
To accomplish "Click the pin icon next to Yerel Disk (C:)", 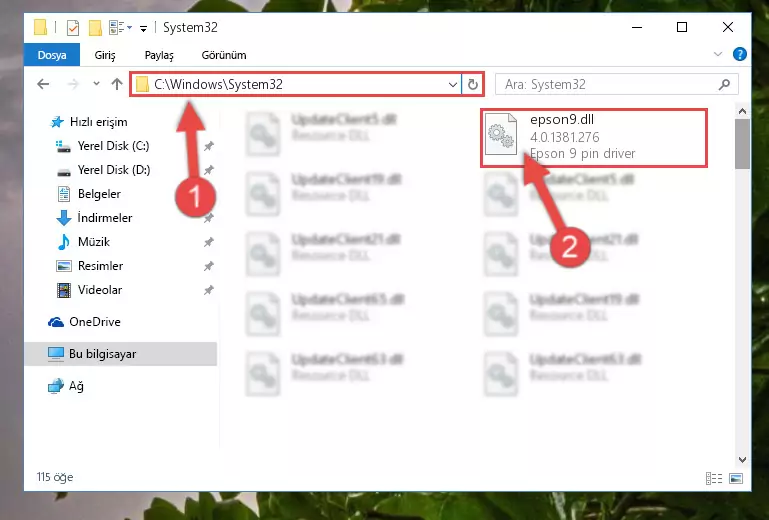I will 208,146.
